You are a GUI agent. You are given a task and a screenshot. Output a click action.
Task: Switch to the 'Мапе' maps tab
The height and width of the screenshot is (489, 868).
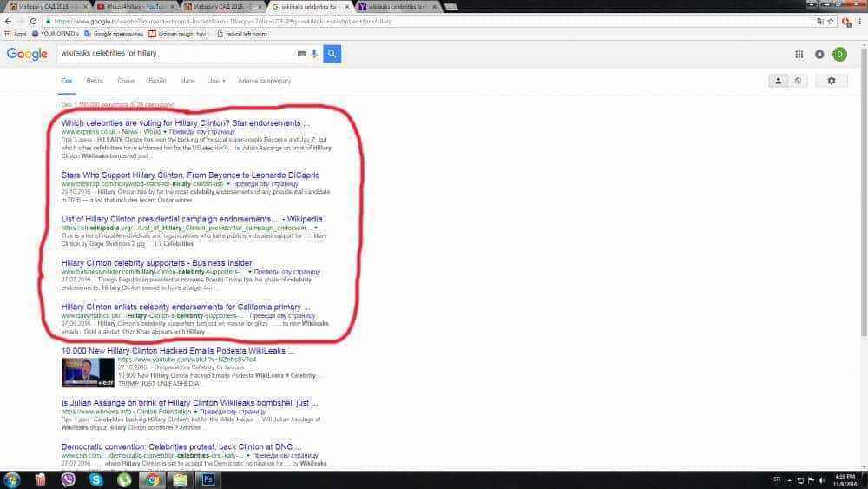point(187,81)
